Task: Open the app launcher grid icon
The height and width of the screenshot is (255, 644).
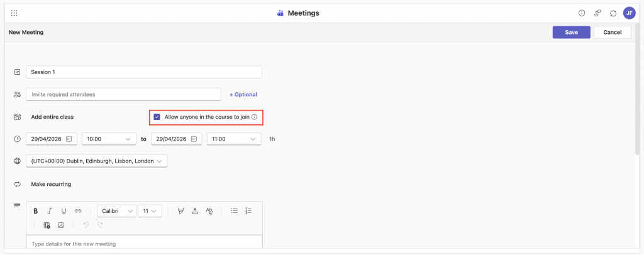Action: (x=14, y=13)
